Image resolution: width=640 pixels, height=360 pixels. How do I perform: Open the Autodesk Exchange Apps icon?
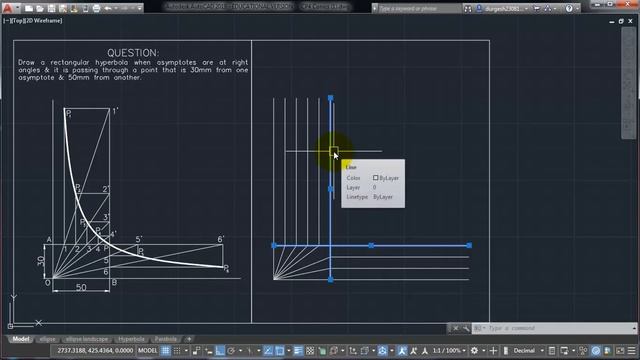[x=547, y=9]
